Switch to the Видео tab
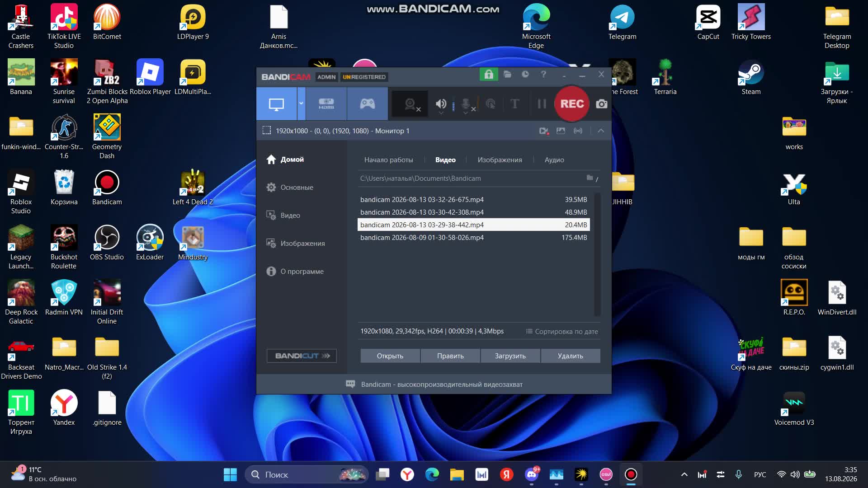The image size is (868, 488). 445,160
